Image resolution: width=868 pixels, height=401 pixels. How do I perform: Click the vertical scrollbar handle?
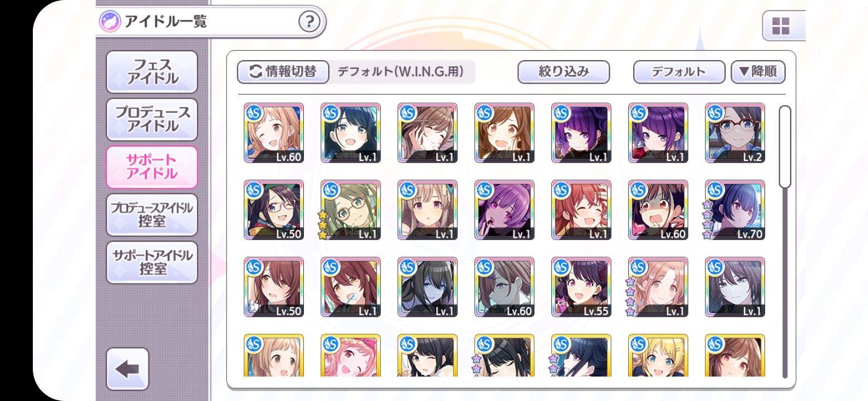coord(785,146)
